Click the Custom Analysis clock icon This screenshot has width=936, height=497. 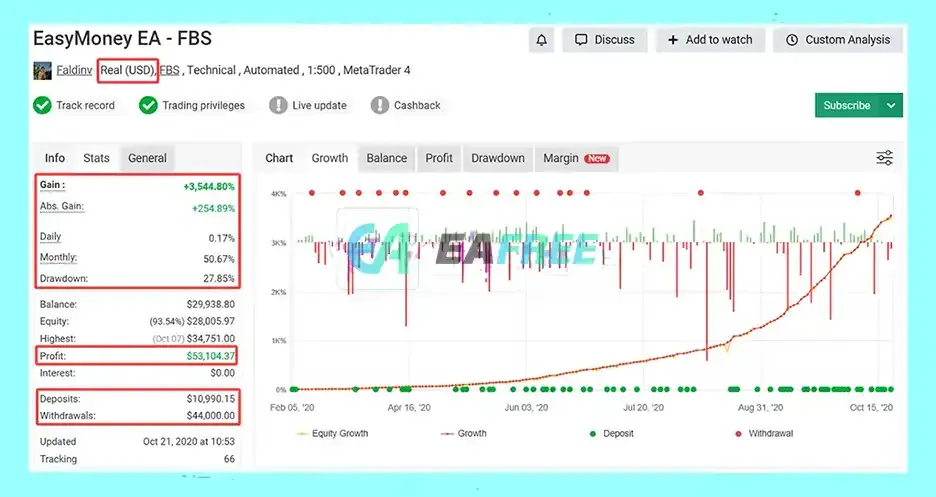click(x=792, y=40)
